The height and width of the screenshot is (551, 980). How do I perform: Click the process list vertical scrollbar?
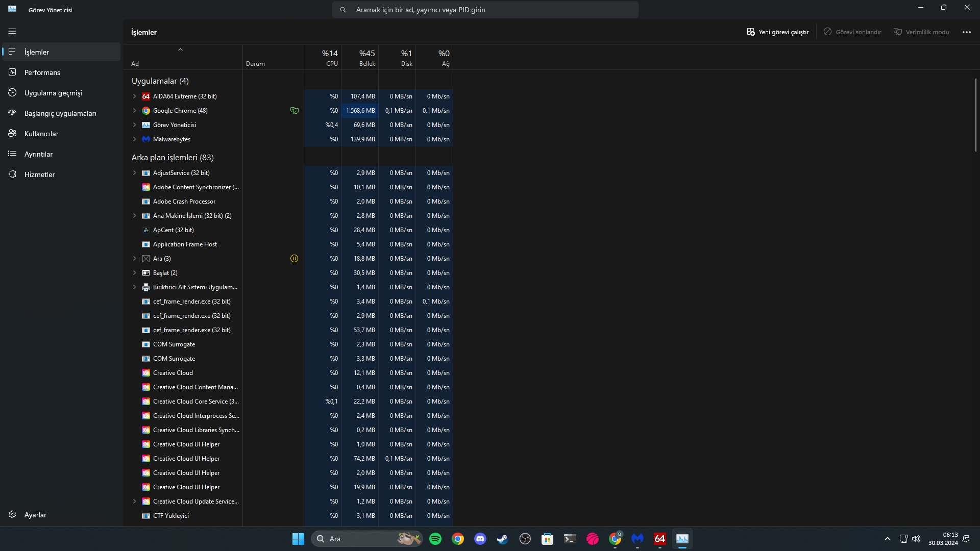coord(975,115)
